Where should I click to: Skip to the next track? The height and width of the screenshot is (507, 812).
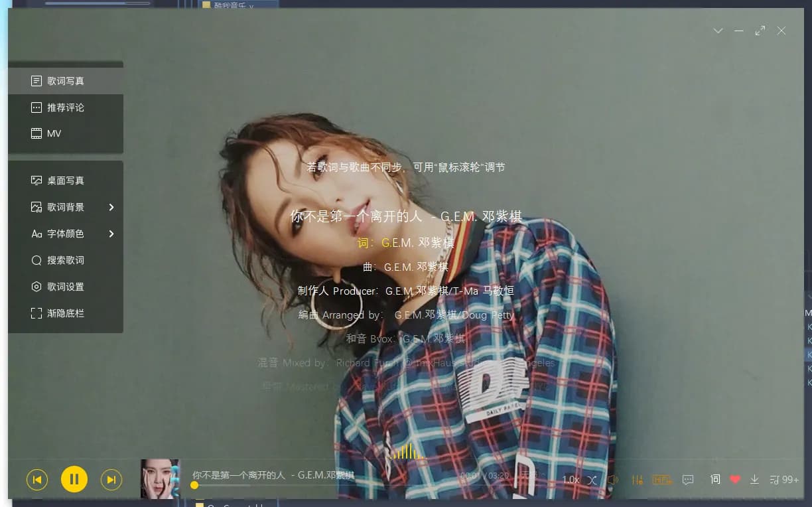coord(111,479)
